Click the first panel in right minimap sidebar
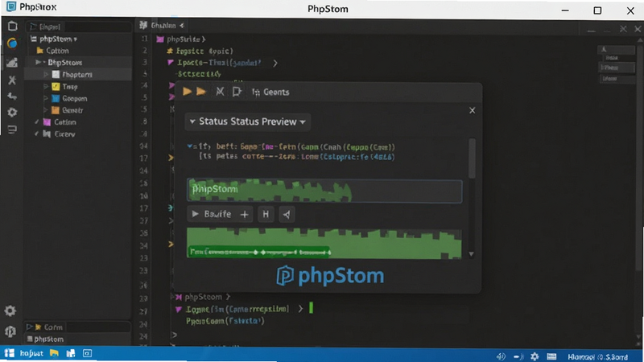Image resolution: width=644 pixels, height=362 pixels. 616,50
